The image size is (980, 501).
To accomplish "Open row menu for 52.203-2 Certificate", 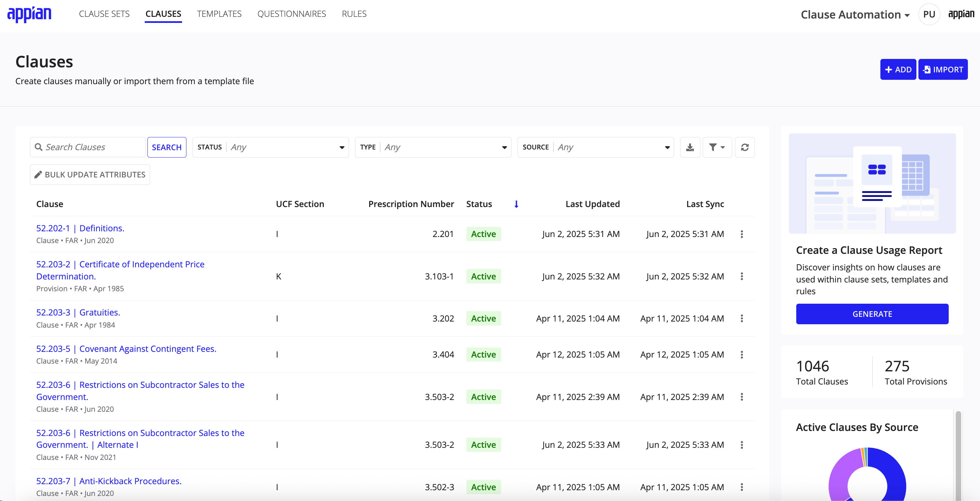I will (x=741, y=276).
